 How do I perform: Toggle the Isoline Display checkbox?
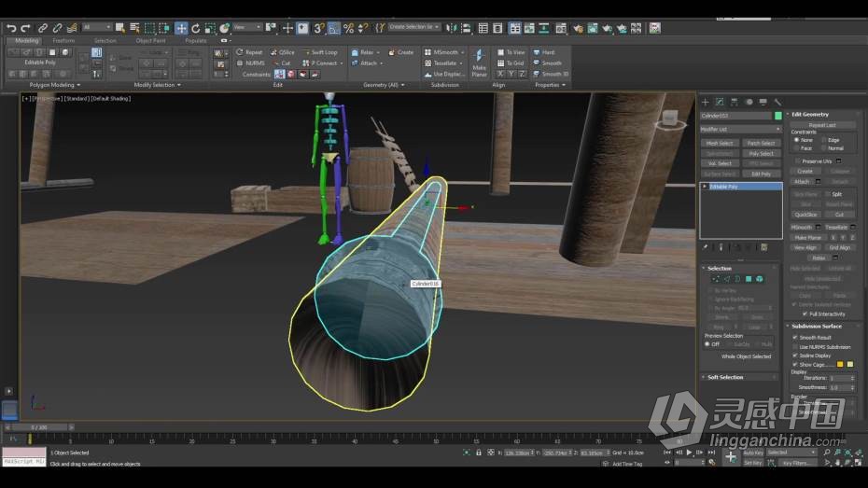tap(795, 356)
